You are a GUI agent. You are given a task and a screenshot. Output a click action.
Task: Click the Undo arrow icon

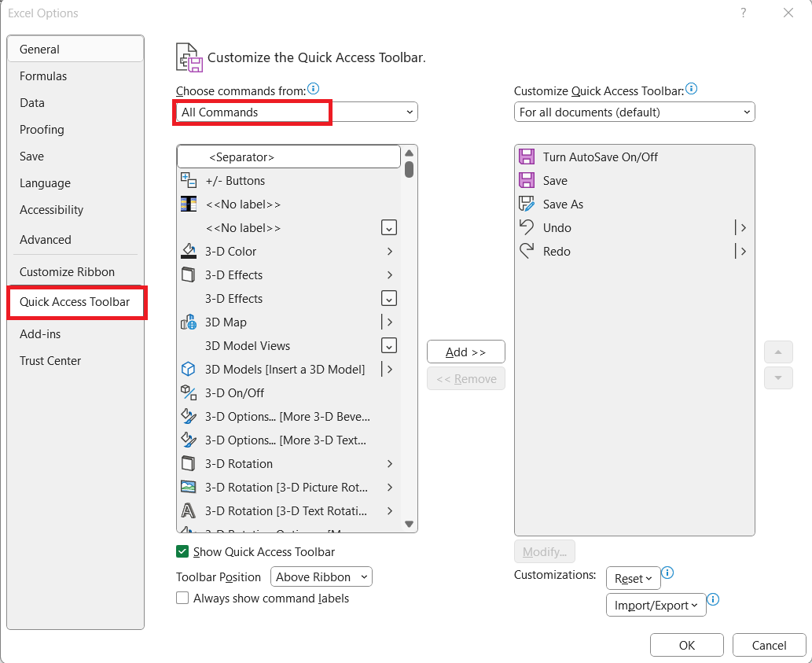pos(527,227)
